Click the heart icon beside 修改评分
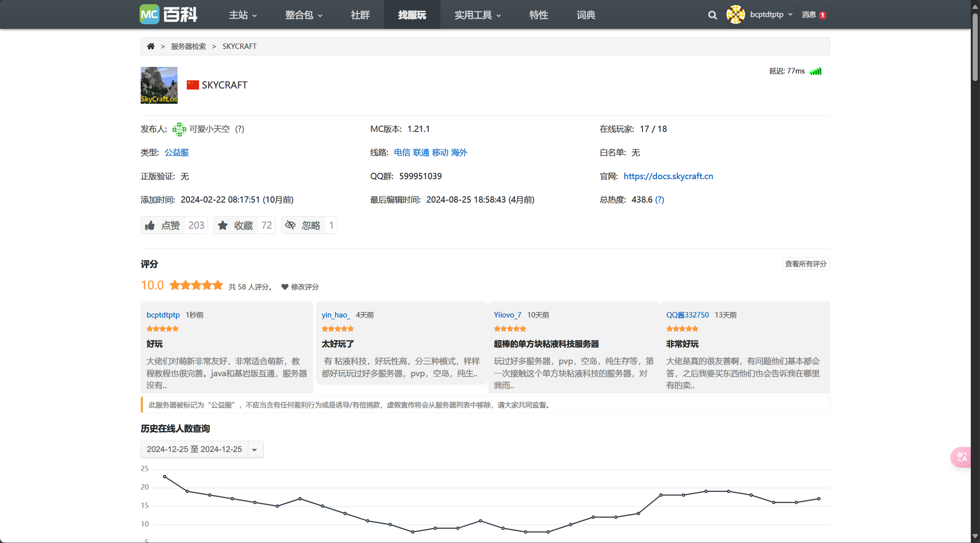Viewport: 980px width, 543px height. click(285, 287)
